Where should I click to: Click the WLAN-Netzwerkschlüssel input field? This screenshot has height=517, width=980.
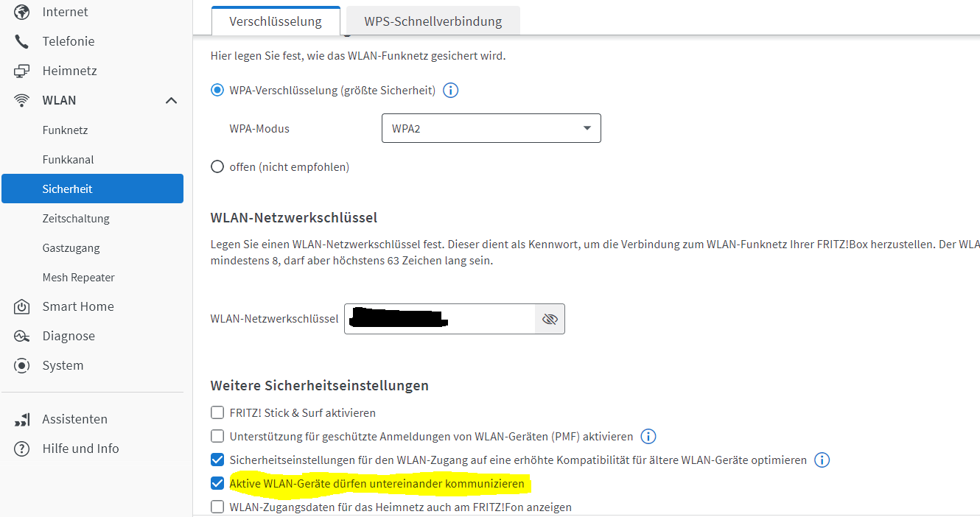coord(440,319)
